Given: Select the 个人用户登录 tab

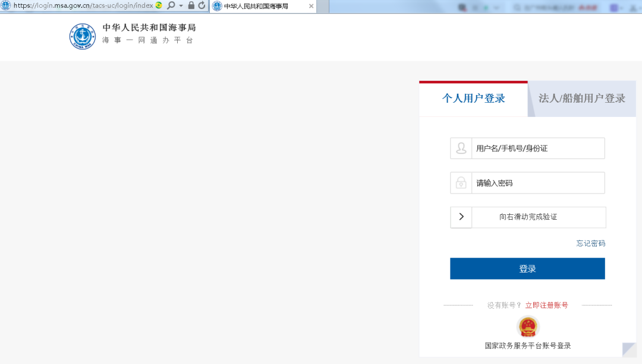Looking at the screenshot, I should (473, 99).
